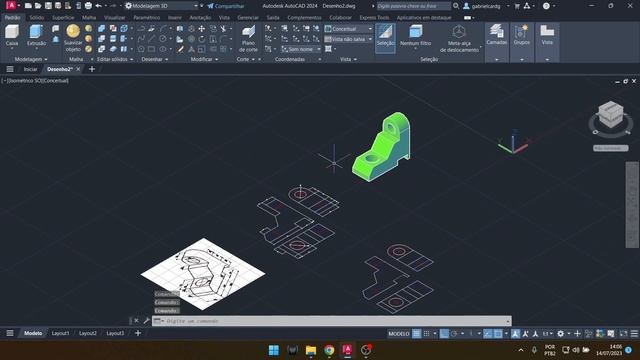
Task: Open the Help question mark icon
Action: [546, 6]
